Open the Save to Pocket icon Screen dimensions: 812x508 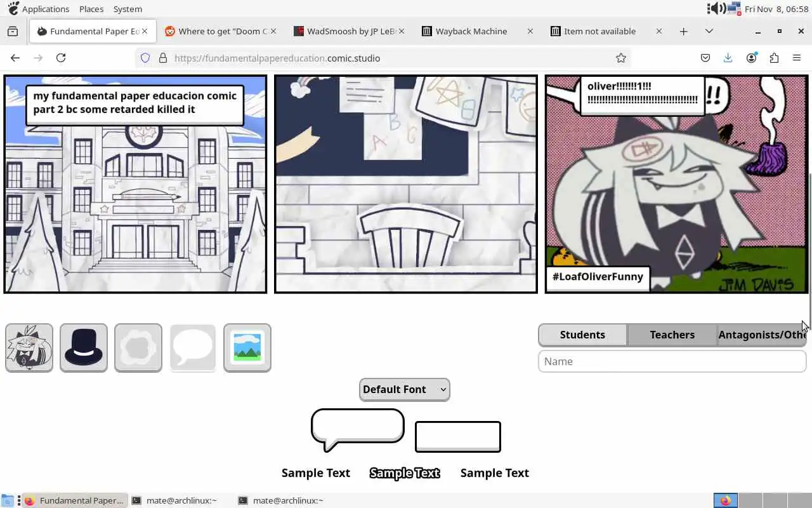coord(705,58)
